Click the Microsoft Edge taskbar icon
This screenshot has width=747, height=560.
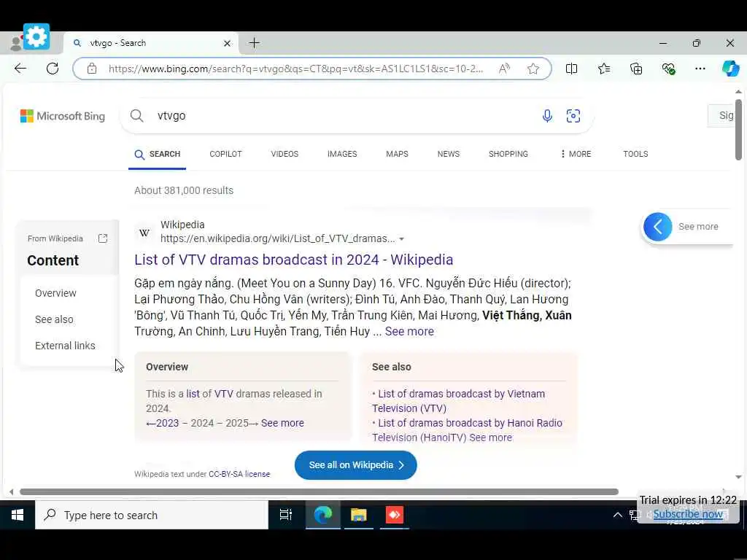click(x=322, y=515)
